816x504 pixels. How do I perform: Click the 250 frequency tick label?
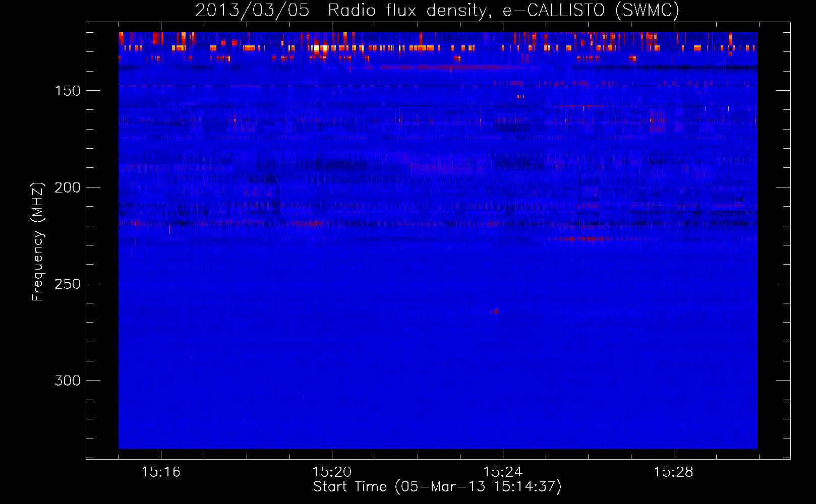click(x=68, y=284)
